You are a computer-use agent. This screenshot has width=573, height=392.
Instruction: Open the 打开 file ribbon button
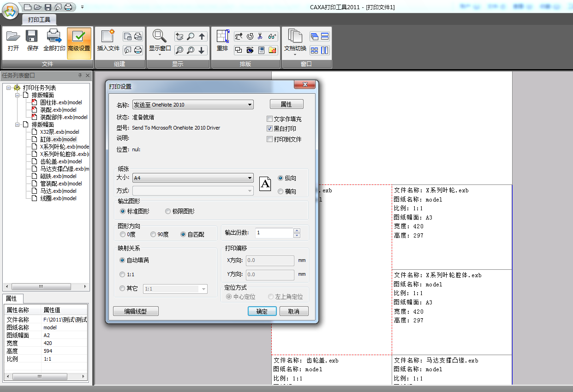13,40
